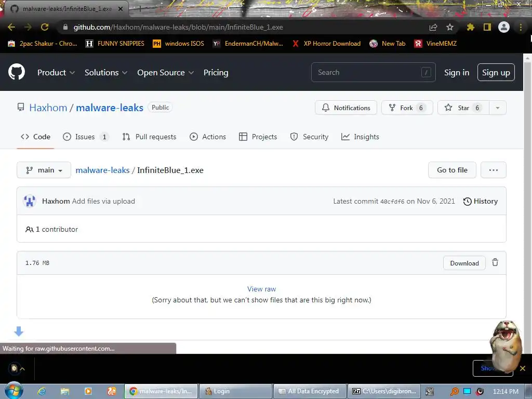
Task: Open new browser tab with plus
Action: 139,9
